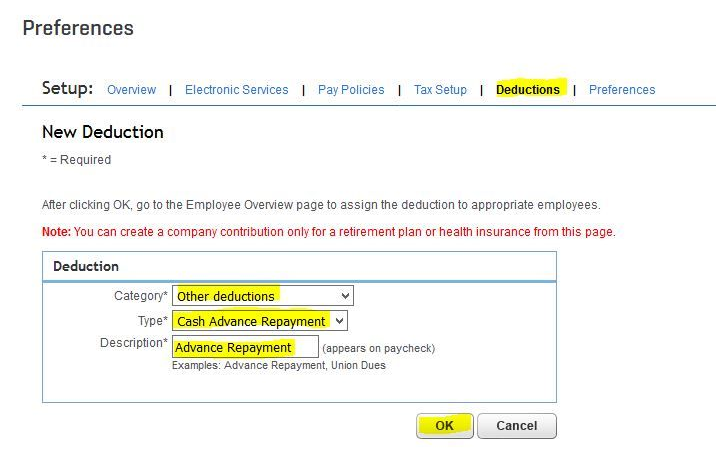Open the Overview setup link
The width and height of the screenshot is (716, 471).
click(132, 90)
